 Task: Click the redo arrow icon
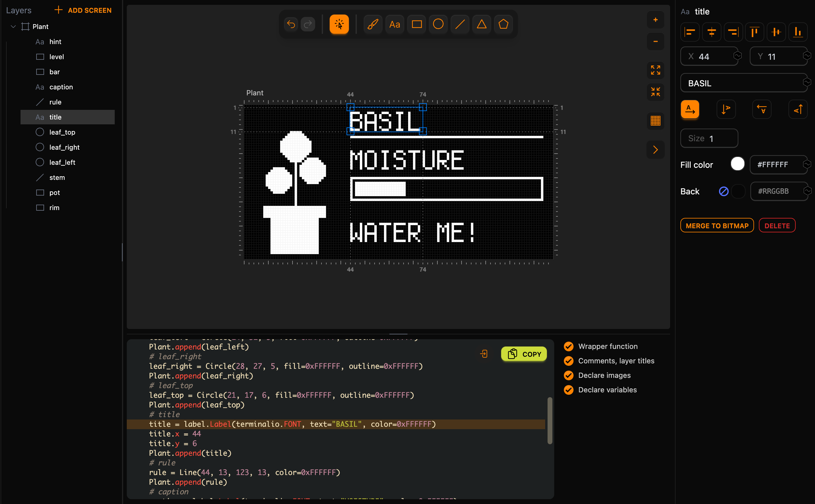308,24
